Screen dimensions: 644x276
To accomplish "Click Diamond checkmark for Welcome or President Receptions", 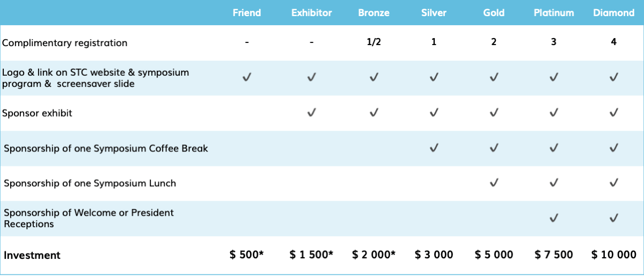I will point(614,218).
